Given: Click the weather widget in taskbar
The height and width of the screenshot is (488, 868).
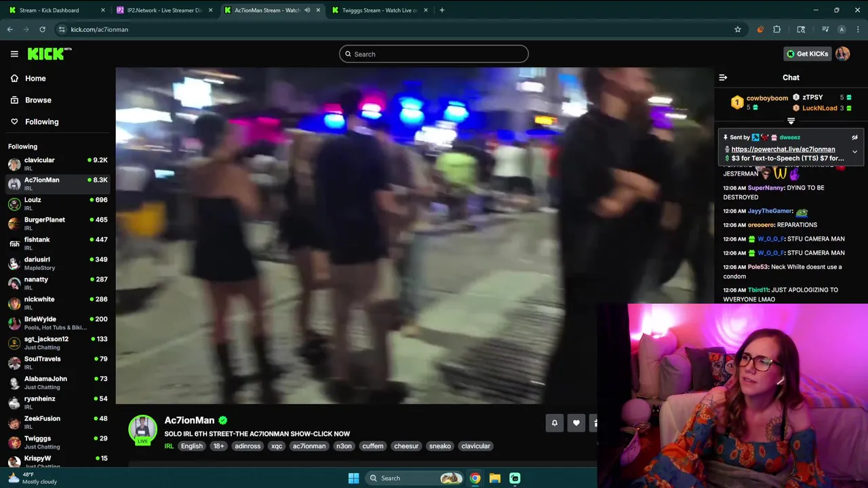Looking at the screenshot, I should click(33, 478).
